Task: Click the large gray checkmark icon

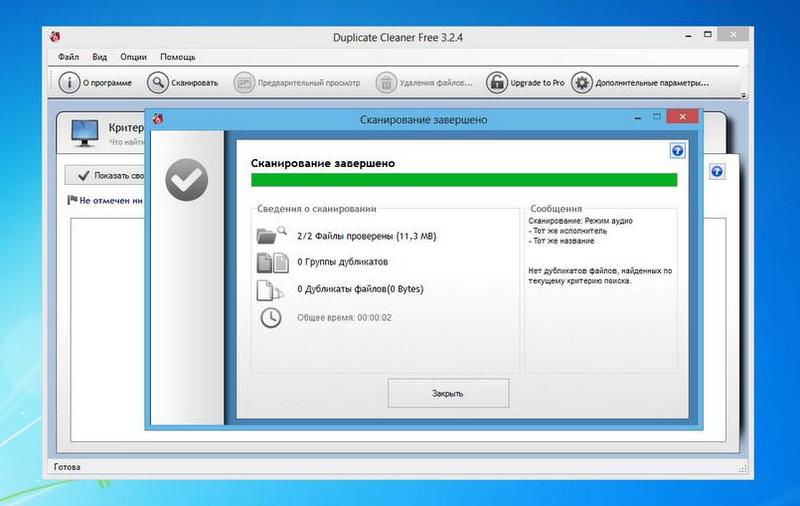Action: [x=187, y=179]
